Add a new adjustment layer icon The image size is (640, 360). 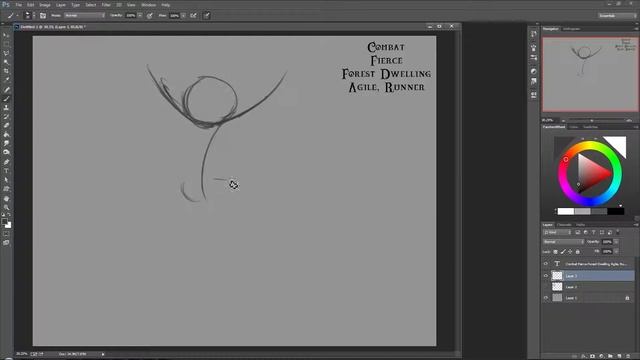coord(601,356)
